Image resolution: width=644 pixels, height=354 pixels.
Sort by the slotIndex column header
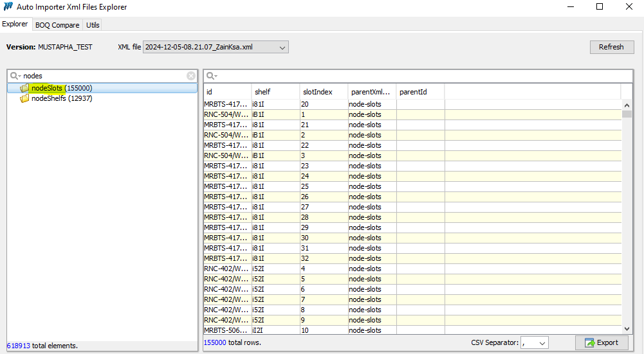coord(323,92)
